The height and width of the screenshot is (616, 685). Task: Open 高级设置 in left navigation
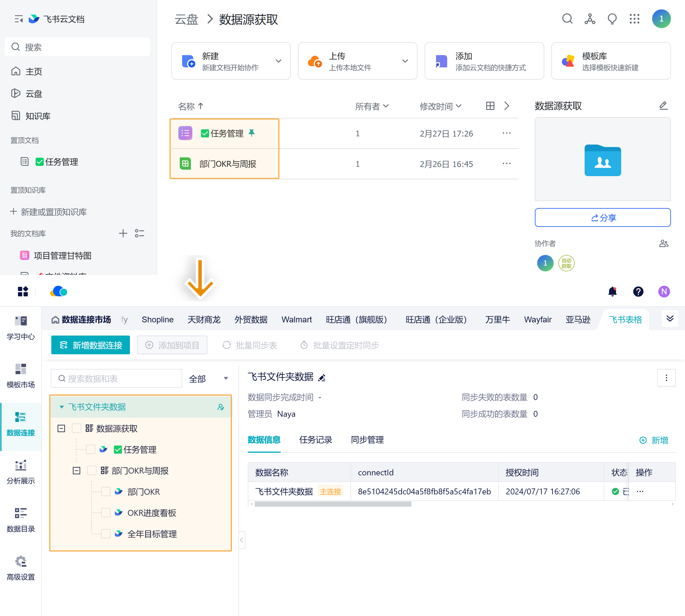(x=21, y=568)
